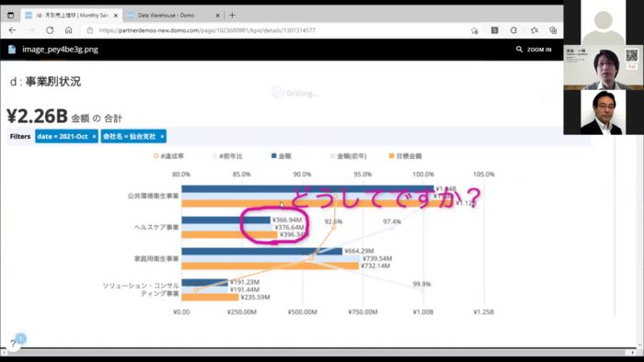Add page to favorites star icon
The image size is (644, 362).
tap(475, 30)
